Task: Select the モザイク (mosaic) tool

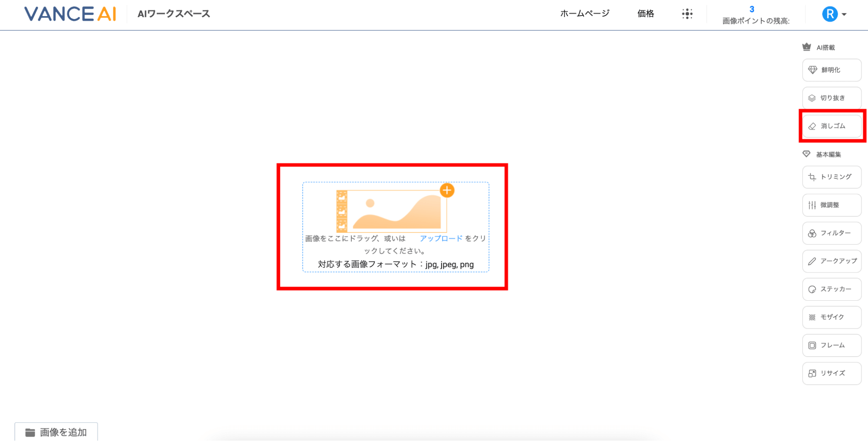Action: point(831,317)
